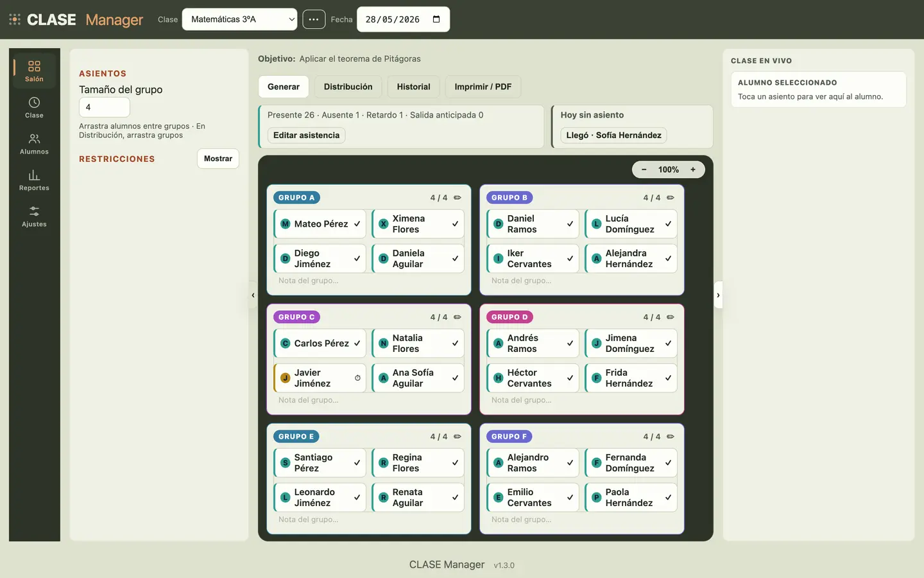Click Santiago Pérez avatar badge
This screenshot has width=924, height=578.
tap(286, 463)
